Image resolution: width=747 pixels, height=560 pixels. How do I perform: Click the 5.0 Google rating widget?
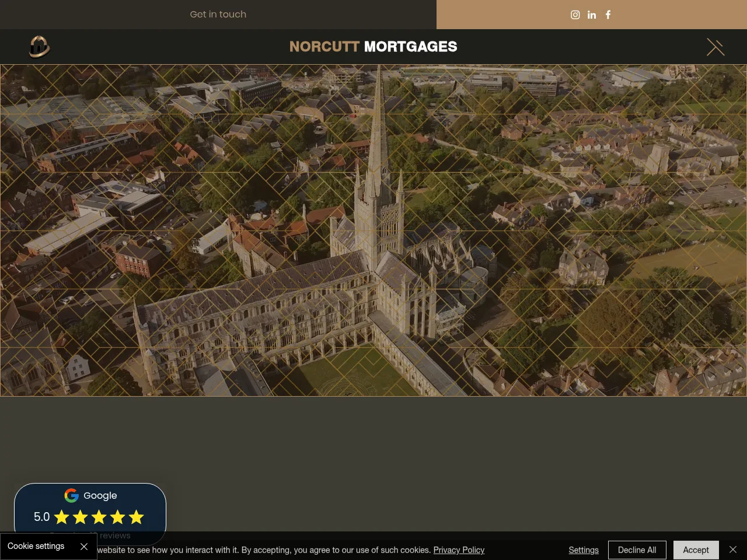pyautogui.click(x=90, y=513)
